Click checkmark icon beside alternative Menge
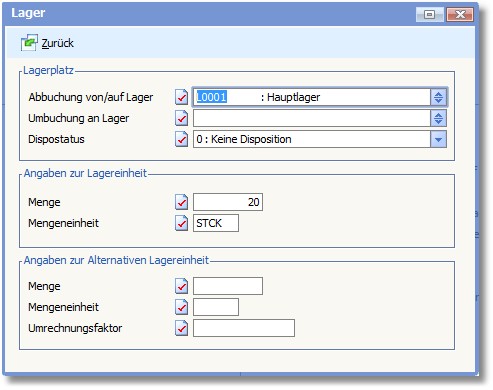 181,286
